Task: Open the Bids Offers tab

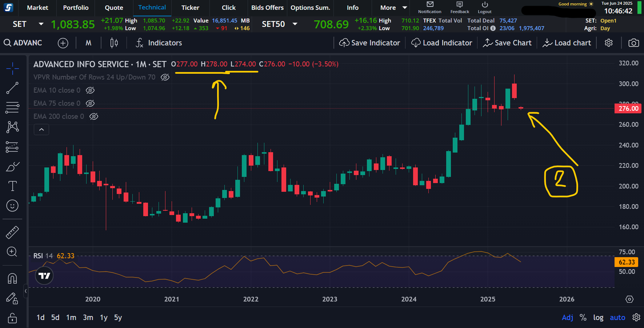Action: pos(267,8)
